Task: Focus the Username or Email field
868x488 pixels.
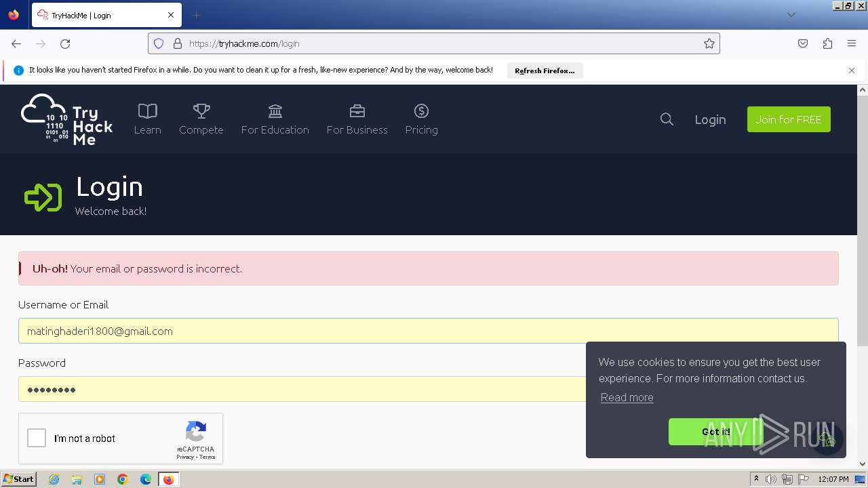Action: [x=429, y=331]
